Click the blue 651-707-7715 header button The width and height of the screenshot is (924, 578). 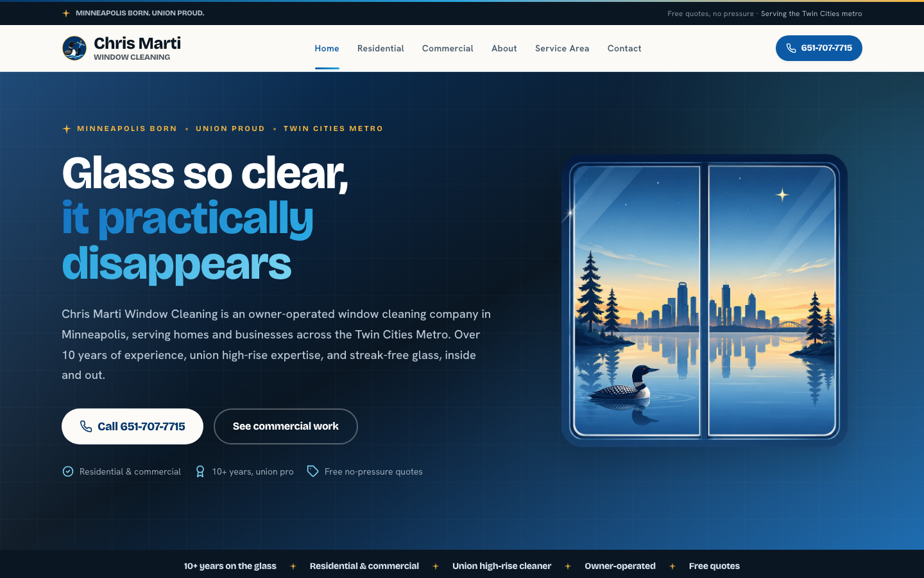pyautogui.click(x=819, y=48)
